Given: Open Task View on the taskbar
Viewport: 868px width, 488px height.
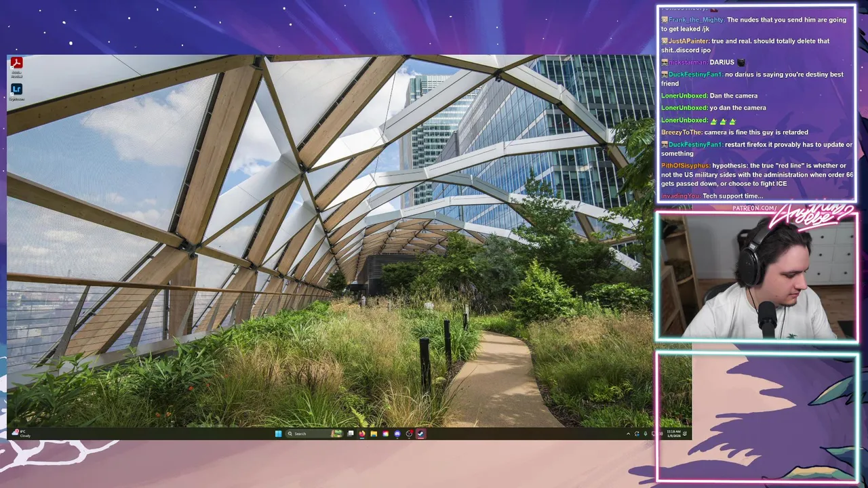Looking at the screenshot, I should tap(350, 434).
